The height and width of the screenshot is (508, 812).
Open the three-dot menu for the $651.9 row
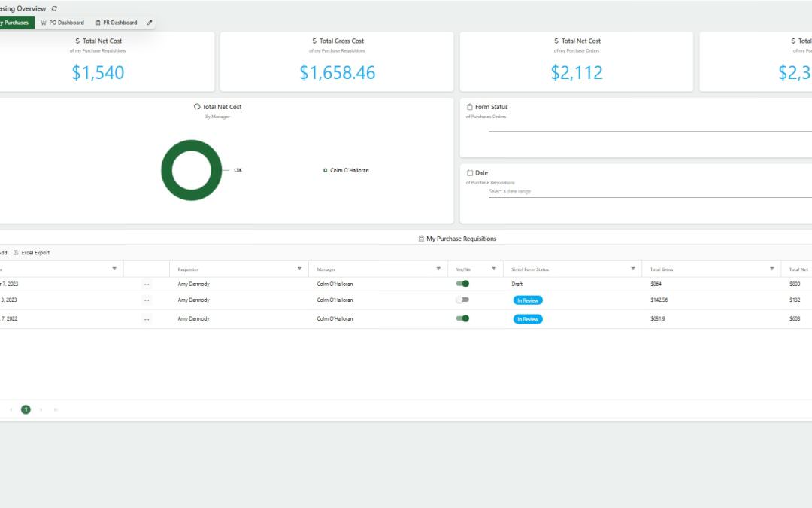pyautogui.click(x=146, y=319)
